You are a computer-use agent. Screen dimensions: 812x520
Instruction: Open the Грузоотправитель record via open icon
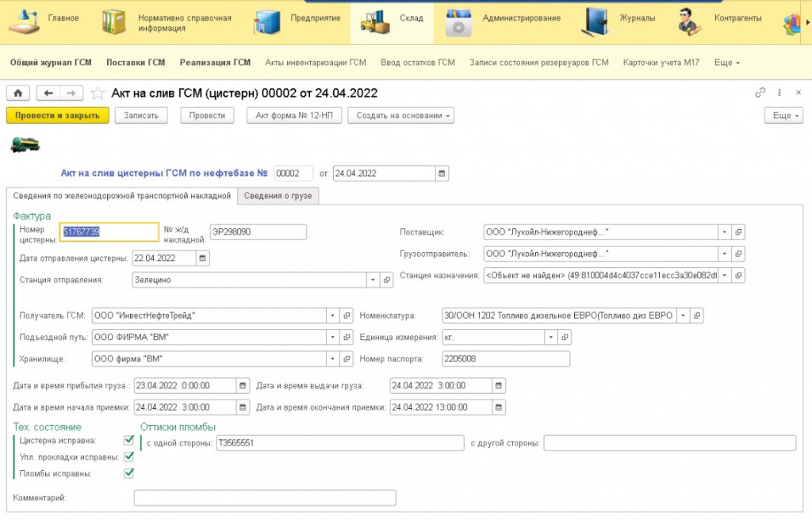point(738,254)
